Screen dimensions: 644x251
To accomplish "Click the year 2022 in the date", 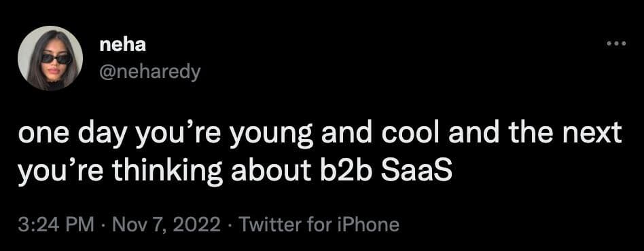I will tap(202, 225).
